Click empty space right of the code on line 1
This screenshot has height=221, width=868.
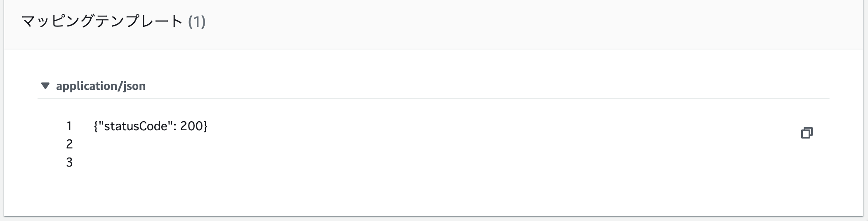pos(495,126)
